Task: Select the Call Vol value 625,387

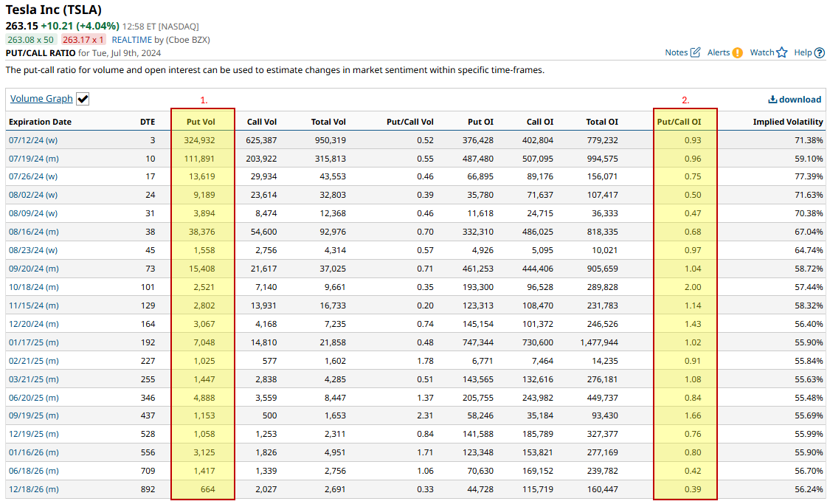Action: tap(261, 140)
